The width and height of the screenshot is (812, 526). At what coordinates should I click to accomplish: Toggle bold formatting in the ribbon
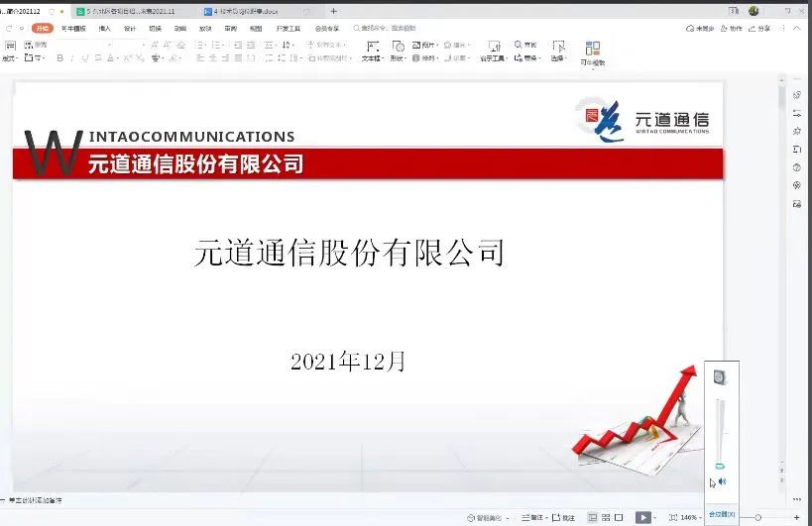(x=59, y=59)
